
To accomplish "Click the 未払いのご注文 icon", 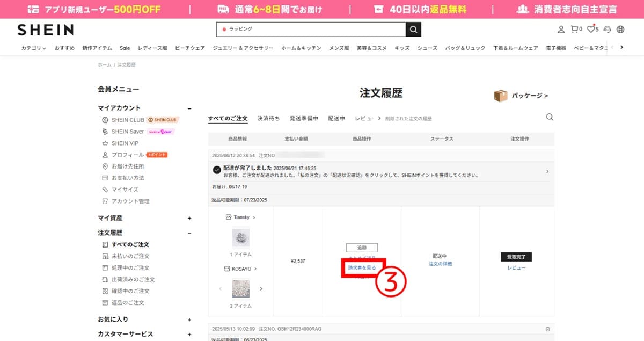I will click(106, 256).
